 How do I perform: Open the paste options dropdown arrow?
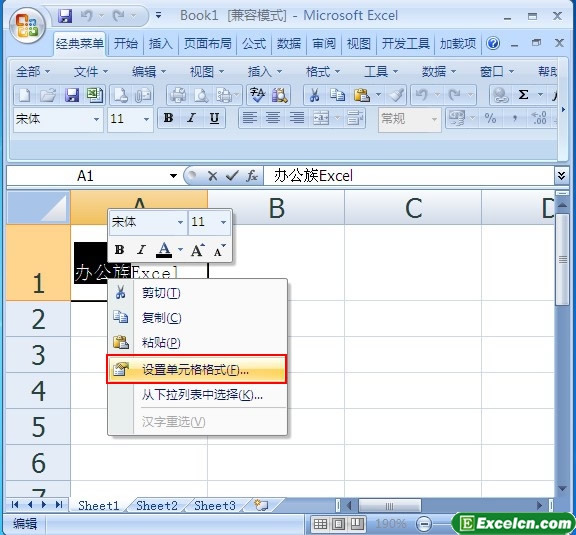click(x=378, y=96)
